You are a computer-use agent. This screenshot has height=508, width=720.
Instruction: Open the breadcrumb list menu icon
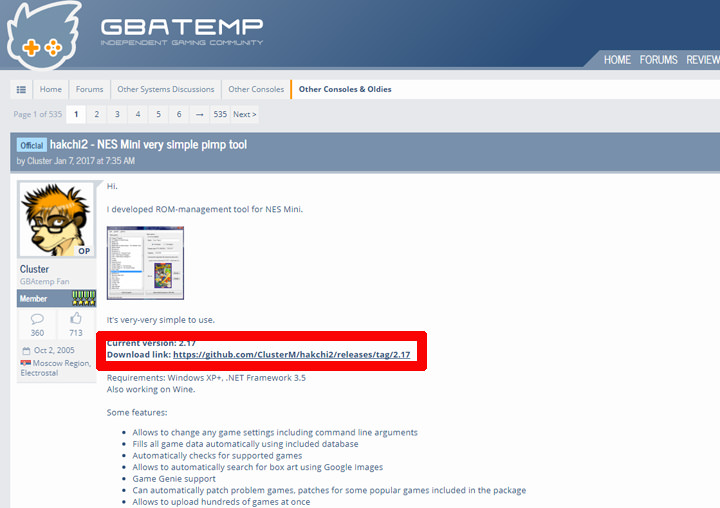point(21,89)
